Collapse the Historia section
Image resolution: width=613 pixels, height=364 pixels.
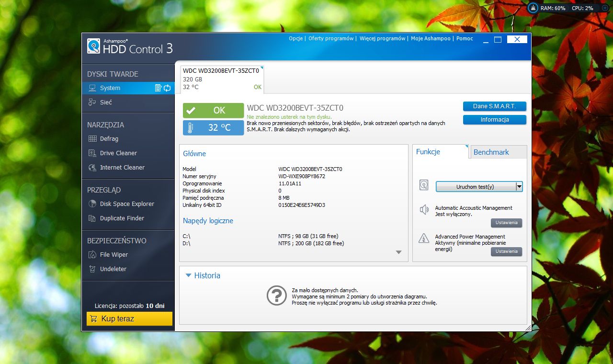click(x=188, y=275)
